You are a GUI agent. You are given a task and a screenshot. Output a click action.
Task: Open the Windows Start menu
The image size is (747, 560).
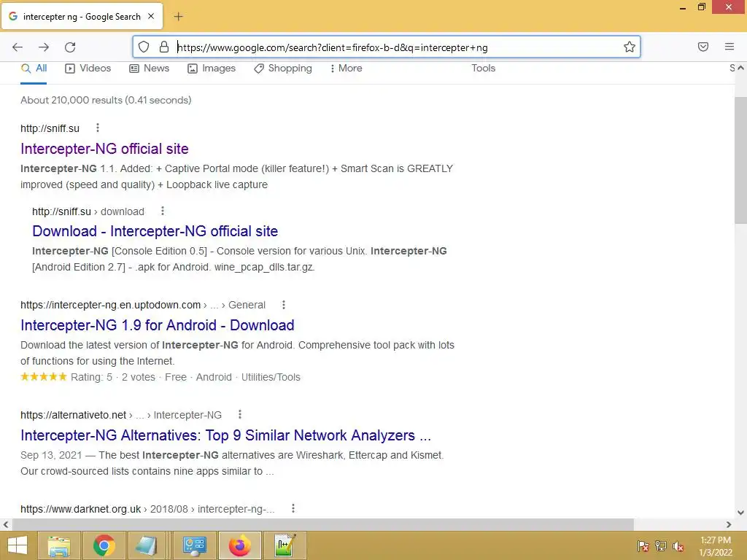pos(18,545)
